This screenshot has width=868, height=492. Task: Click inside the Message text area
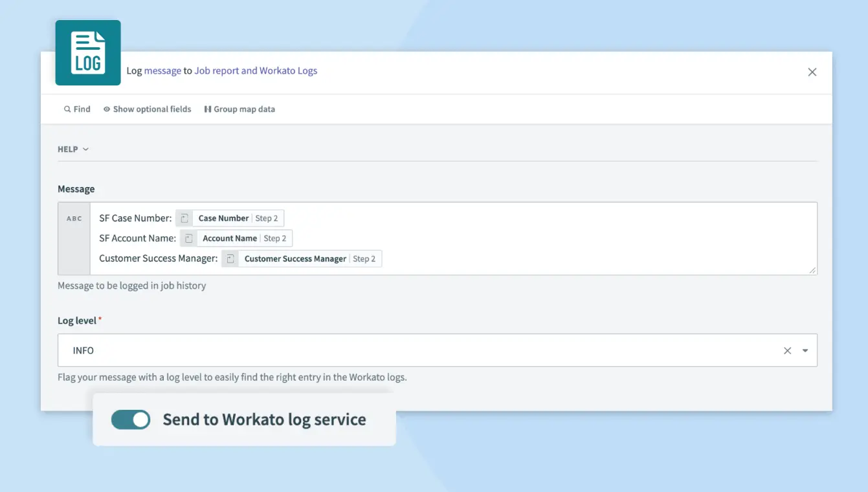pos(453,239)
